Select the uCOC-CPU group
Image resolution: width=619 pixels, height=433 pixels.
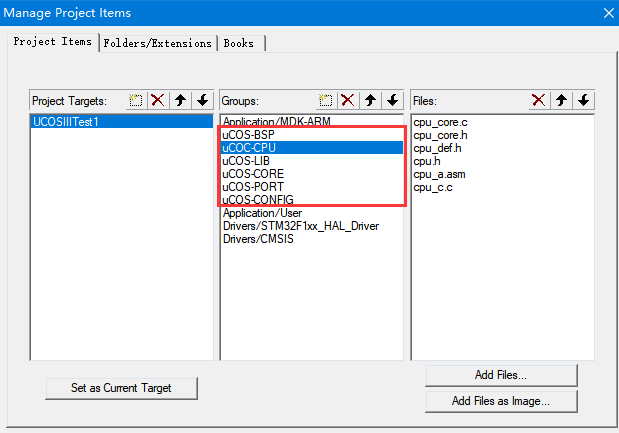(x=311, y=148)
